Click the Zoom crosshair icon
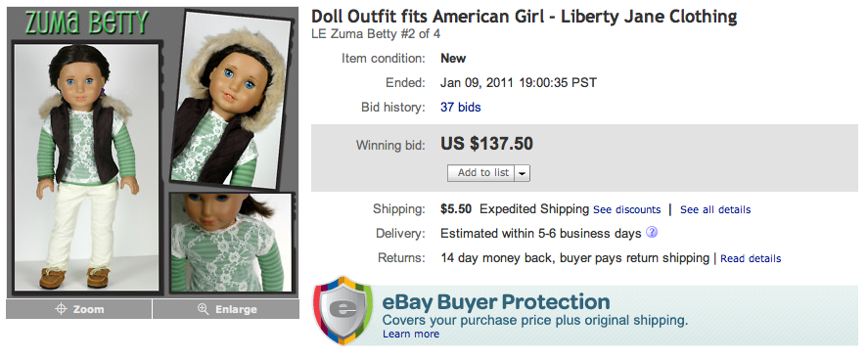 [62, 309]
